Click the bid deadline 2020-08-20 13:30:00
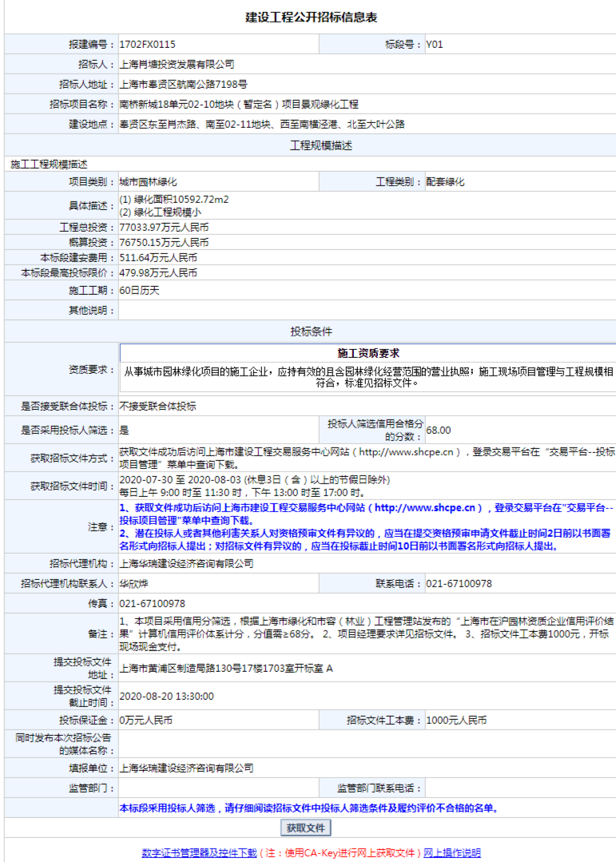Viewport: 616px width, 862px height. (x=166, y=697)
